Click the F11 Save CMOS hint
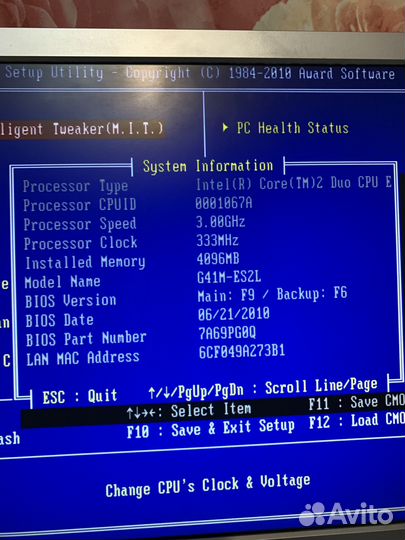Image resolution: width=405 pixels, height=540 pixels. click(357, 403)
